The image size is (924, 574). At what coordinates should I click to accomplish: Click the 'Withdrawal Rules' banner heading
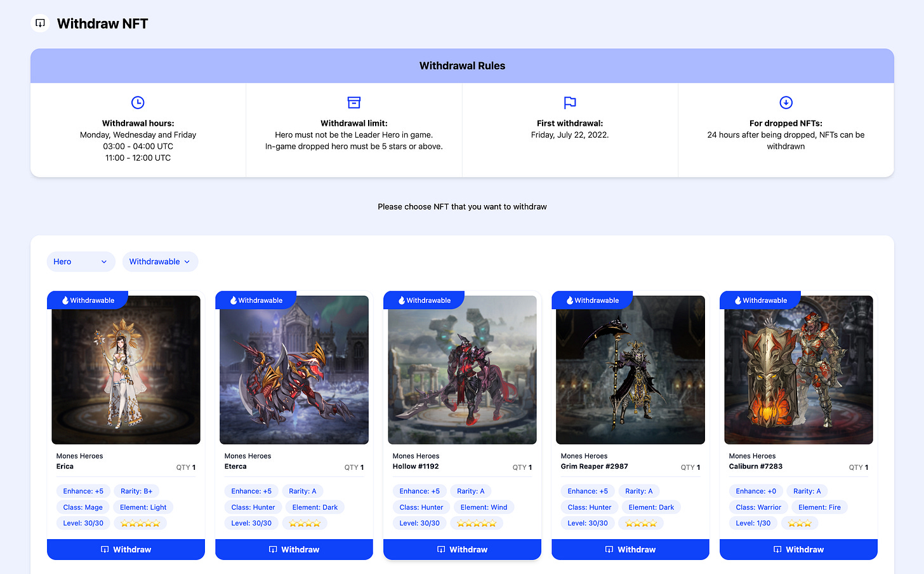point(462,65)
